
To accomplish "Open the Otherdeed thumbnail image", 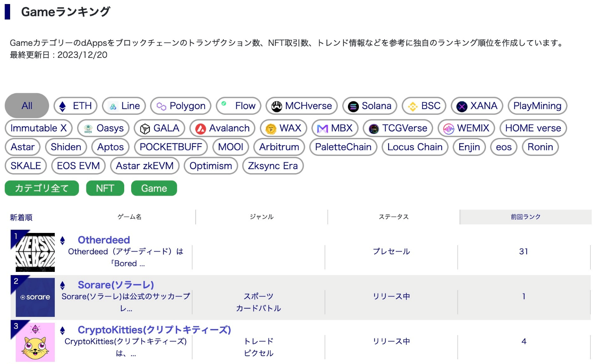I will click(35, 252).
